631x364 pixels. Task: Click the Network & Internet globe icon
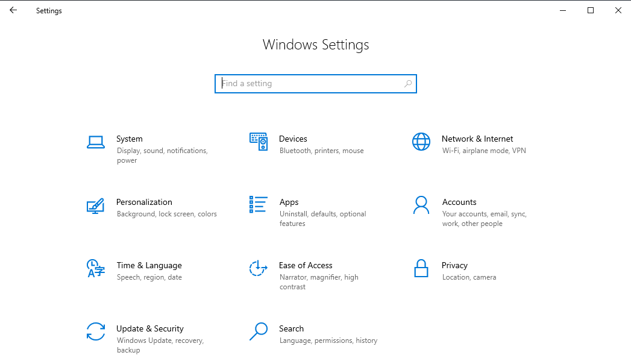(x=421, y=142)
